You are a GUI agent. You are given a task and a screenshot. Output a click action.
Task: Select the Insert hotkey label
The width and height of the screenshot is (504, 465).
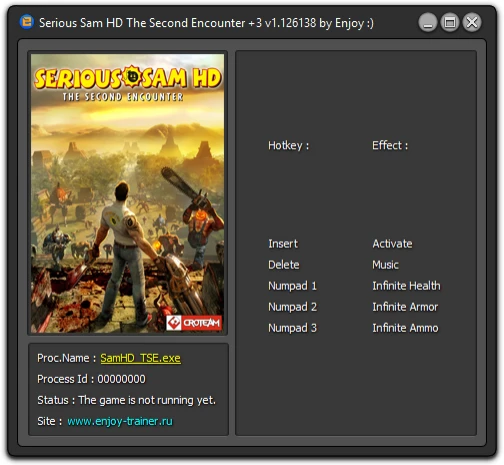[283, 244]
